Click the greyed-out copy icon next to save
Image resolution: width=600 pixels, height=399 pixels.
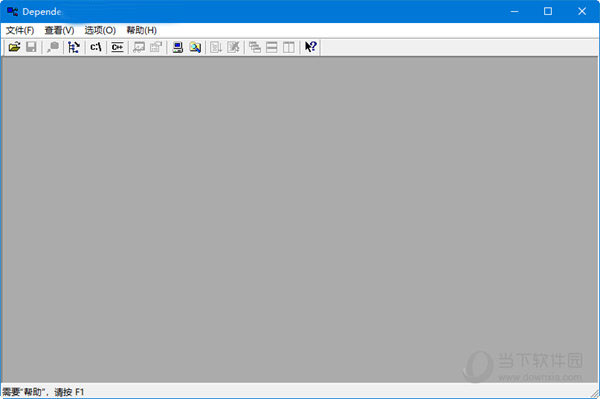(53, 47)
